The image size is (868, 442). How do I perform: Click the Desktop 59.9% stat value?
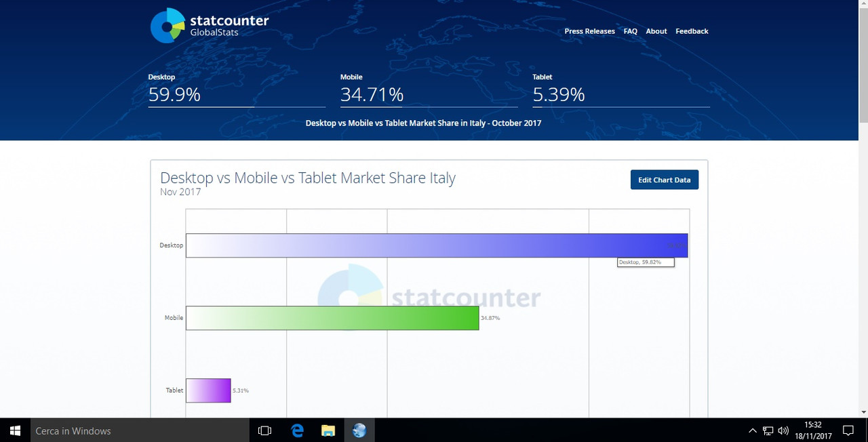tap(174, 94)
